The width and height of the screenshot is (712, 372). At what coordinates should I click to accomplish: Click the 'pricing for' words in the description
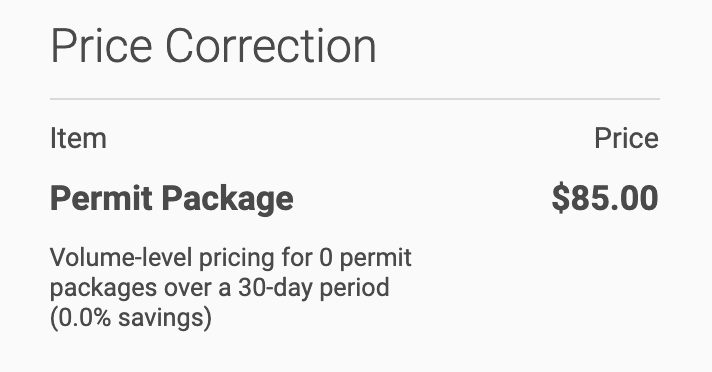pos(256,258)
